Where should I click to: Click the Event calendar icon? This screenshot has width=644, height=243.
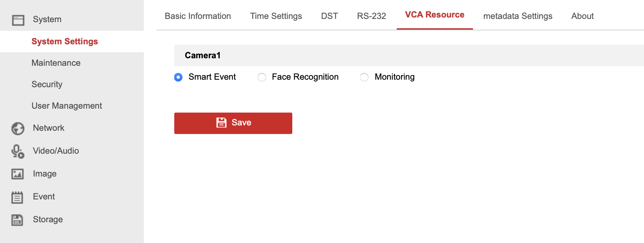pos(17,197)
